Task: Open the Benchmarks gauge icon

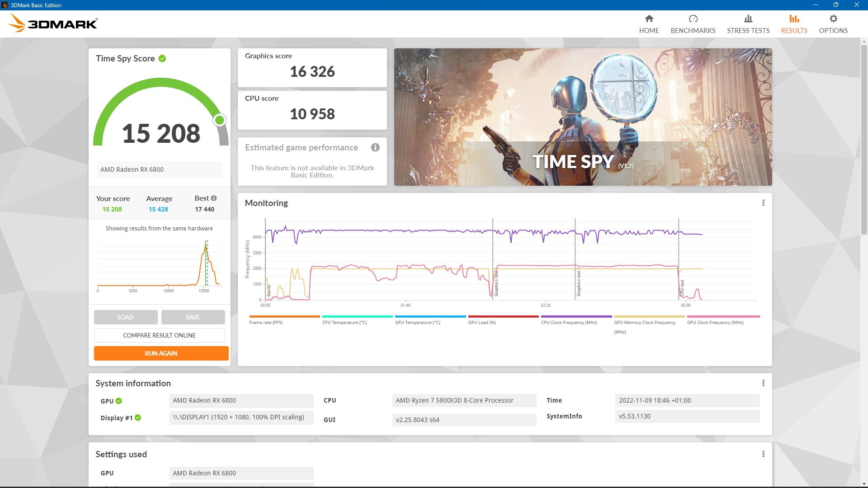Action: 693,19
